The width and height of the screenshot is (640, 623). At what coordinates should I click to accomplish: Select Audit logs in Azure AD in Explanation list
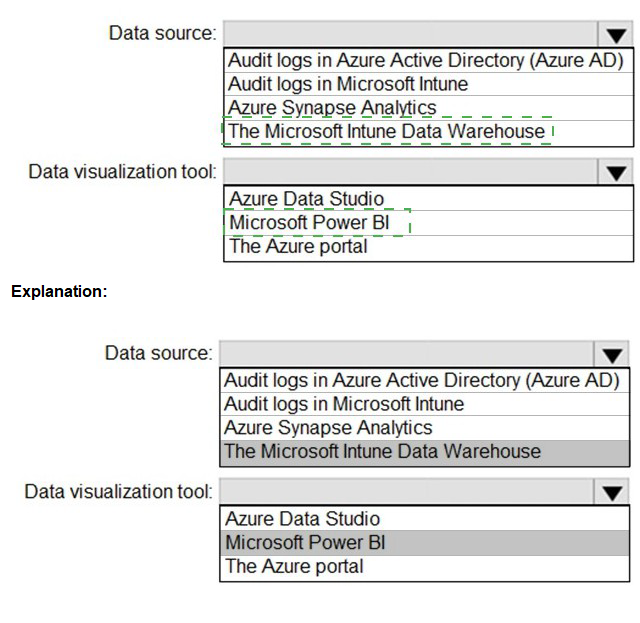[x=424, y=380]
